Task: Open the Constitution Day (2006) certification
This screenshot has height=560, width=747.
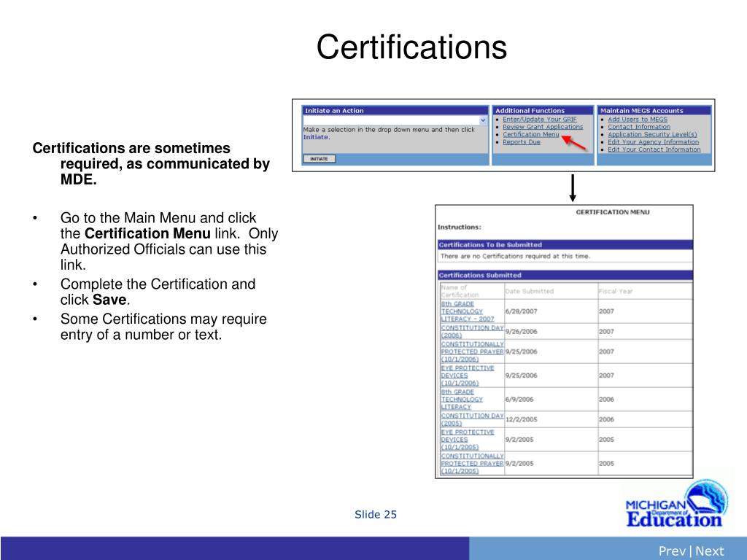Action: tap(472, 332)
